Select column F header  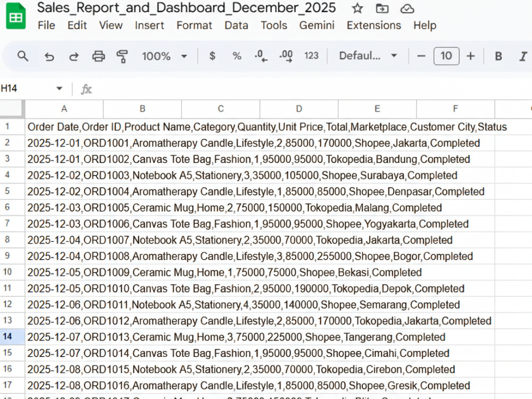[455, 109]
